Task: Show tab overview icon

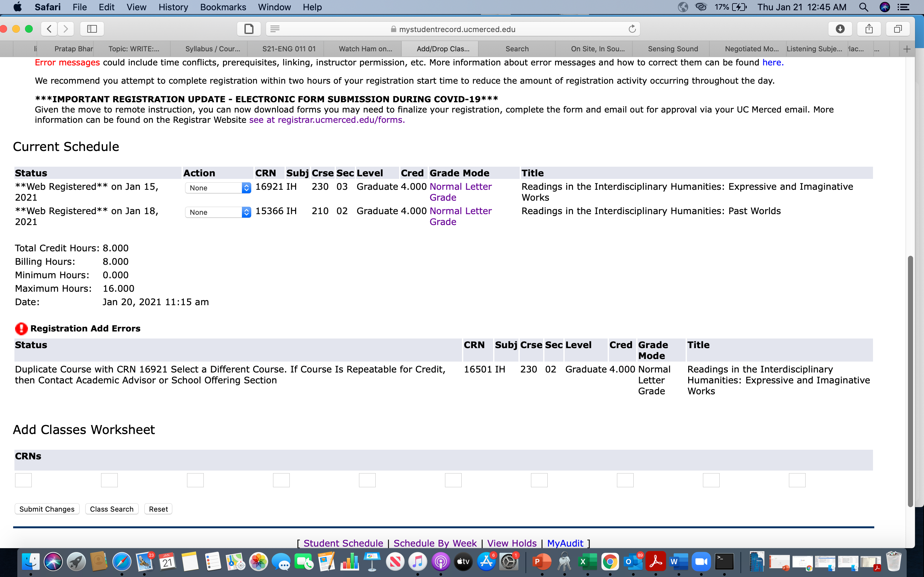Action: click(x=898, y=29)
